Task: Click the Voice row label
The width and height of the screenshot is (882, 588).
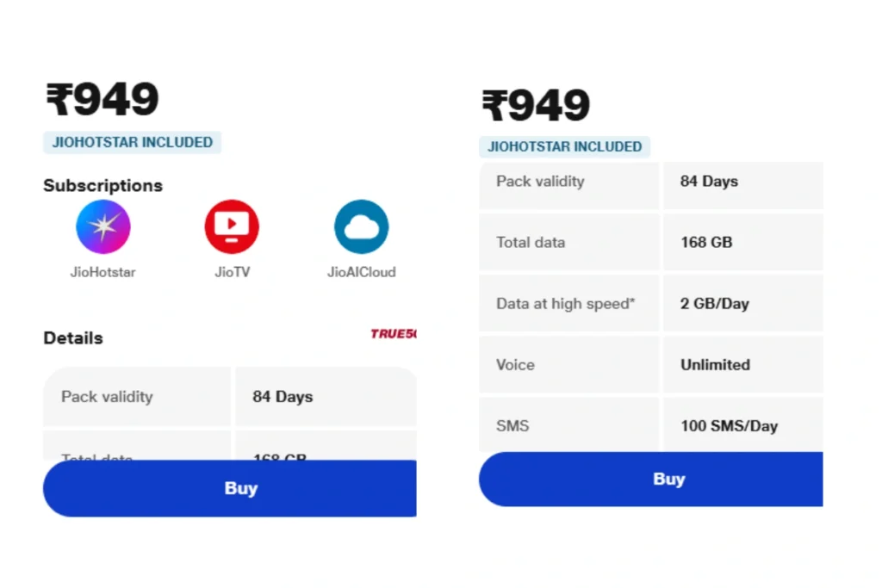Action: (x=515, y=365)
